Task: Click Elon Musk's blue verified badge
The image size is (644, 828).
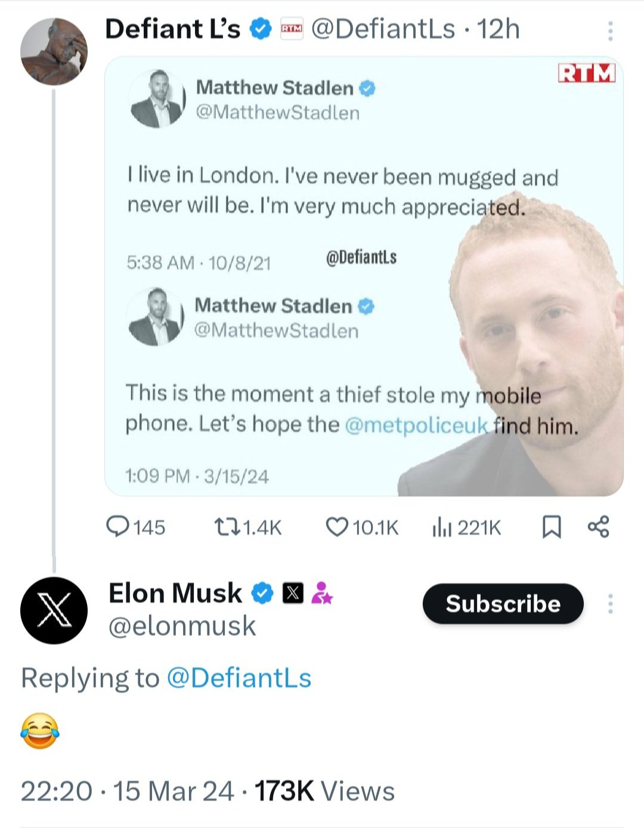Action: point(262,594)
